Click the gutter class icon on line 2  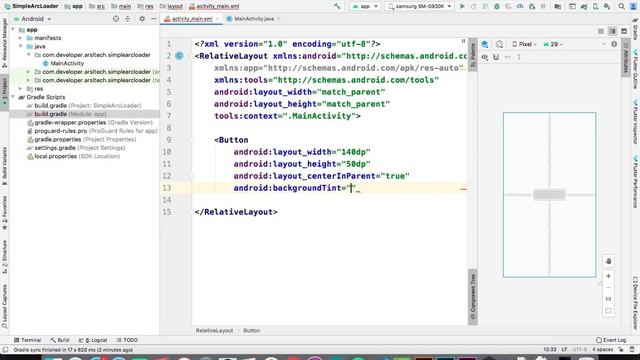click(x=179, y=56)
